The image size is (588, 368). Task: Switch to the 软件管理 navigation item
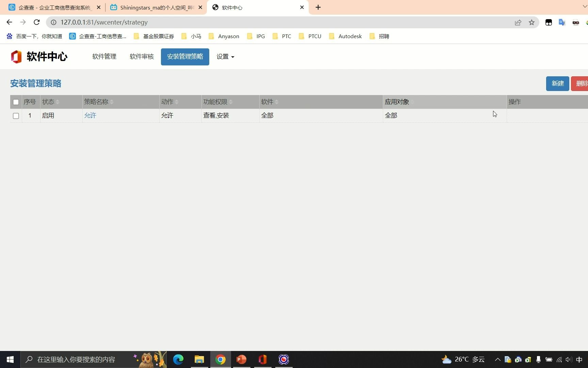[104, 57]
